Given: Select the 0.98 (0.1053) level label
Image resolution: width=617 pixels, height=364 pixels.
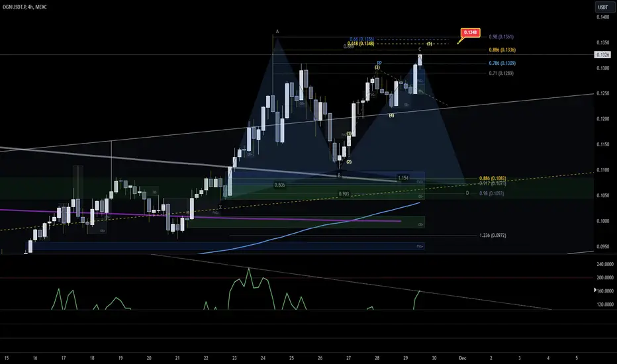Looking at the screenshot, I should 491,193.
